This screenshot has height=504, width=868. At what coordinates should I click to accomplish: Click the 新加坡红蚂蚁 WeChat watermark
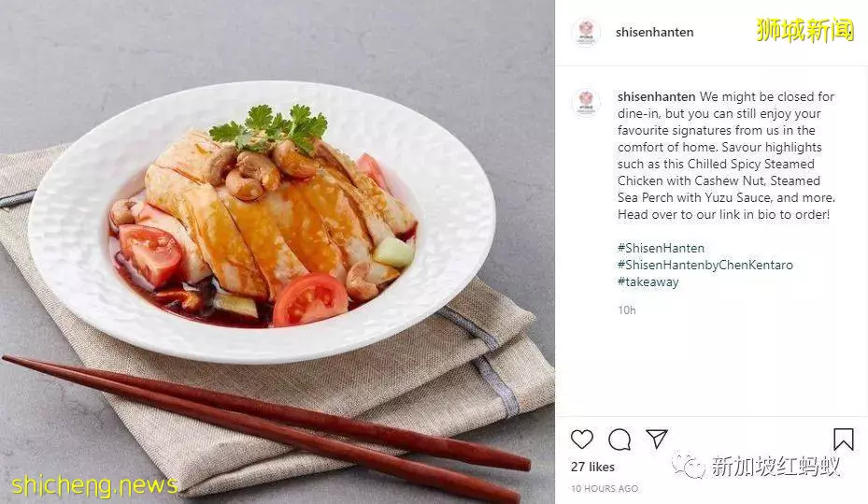coord(776,466)
